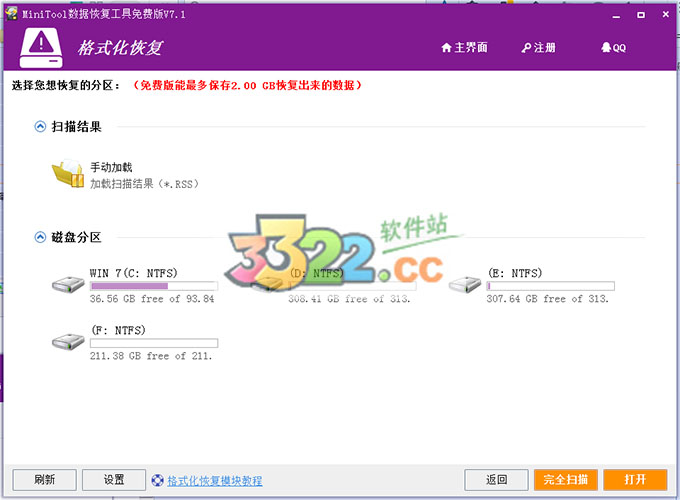The width and height of the screenshot is (680, 500).
Task: Click the MiniTool app title icon
Action: pos(11,13)
